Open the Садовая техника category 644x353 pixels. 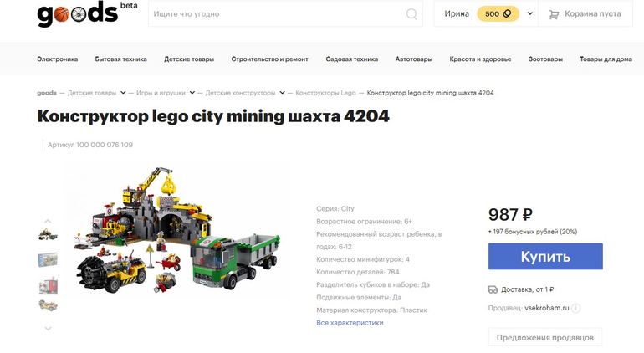[x=351, y=59]
